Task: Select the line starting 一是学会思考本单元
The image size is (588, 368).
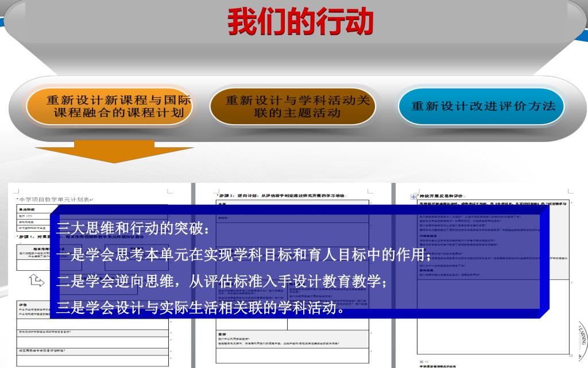Action: (244, 254)
